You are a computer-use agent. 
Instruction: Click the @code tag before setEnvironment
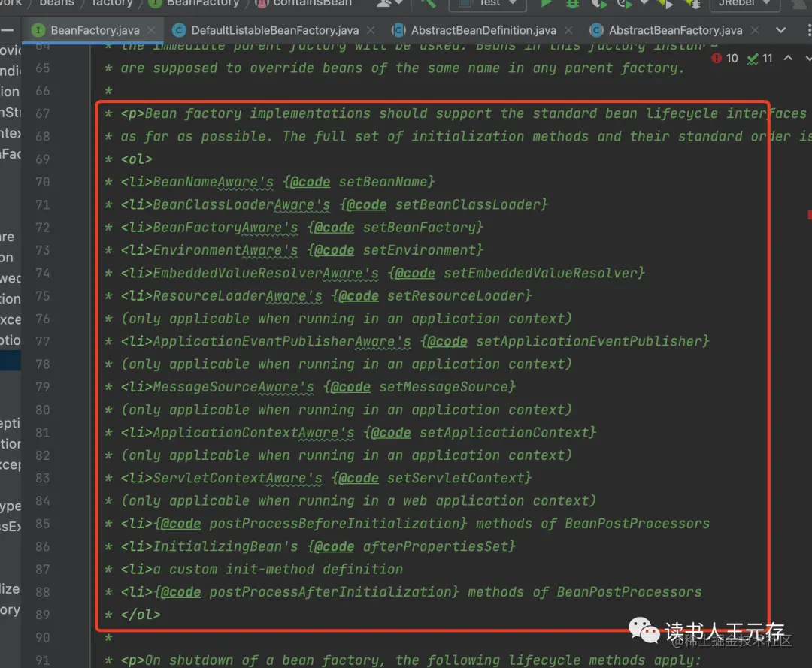pyautogui.click(x=334, y=250)
